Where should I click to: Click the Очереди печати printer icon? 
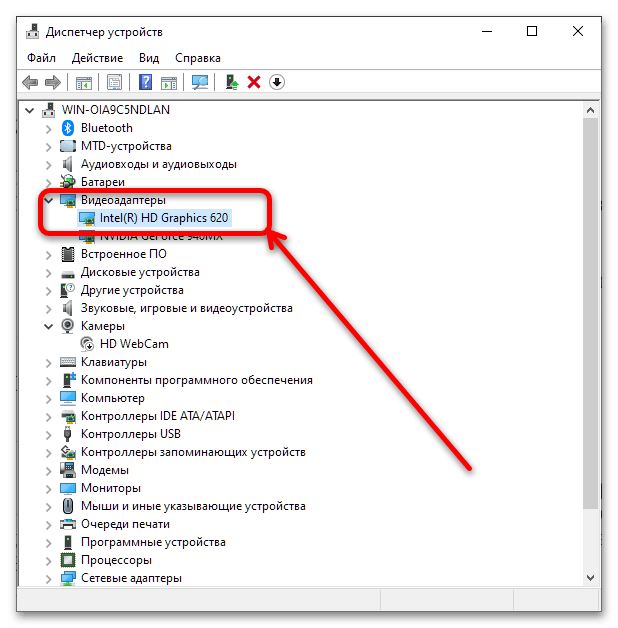coord(68,524)
